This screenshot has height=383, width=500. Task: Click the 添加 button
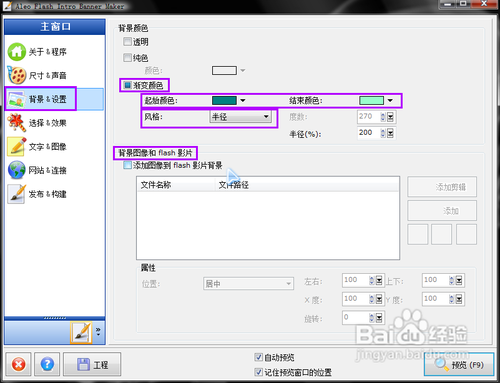pos(442,211)
